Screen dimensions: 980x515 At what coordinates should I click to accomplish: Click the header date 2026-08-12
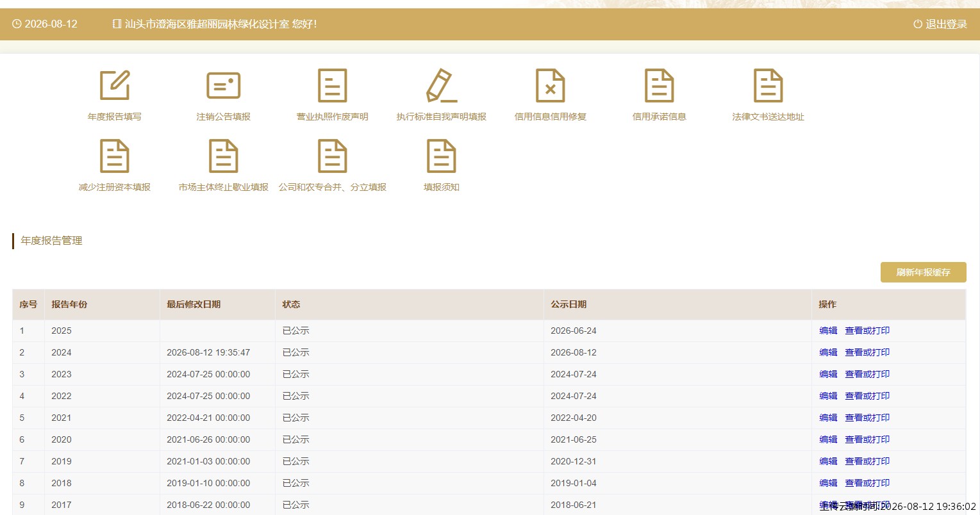point(51,24)
